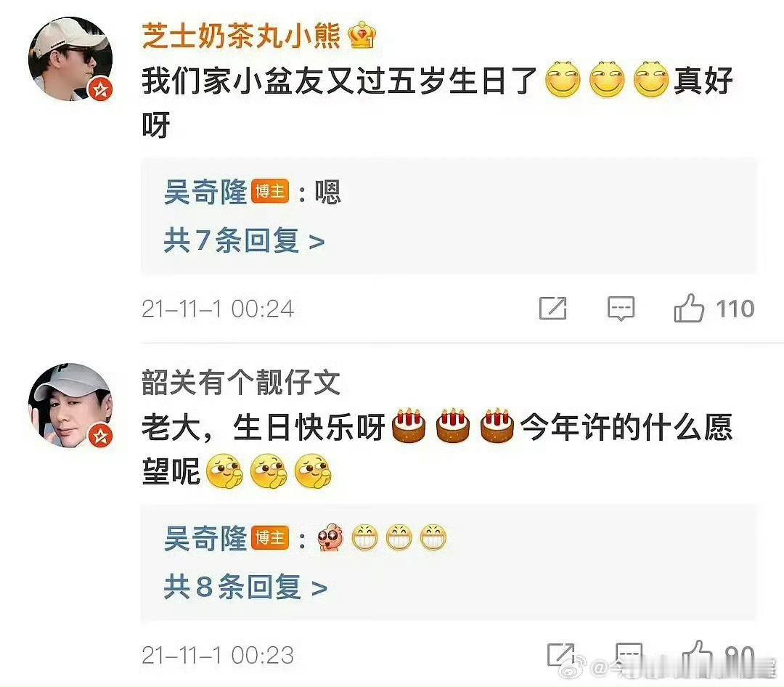Click the 21-11-1 00:24 timestamp
The width and height of the screenshot is (784, 687).
[x=218, y=309]
